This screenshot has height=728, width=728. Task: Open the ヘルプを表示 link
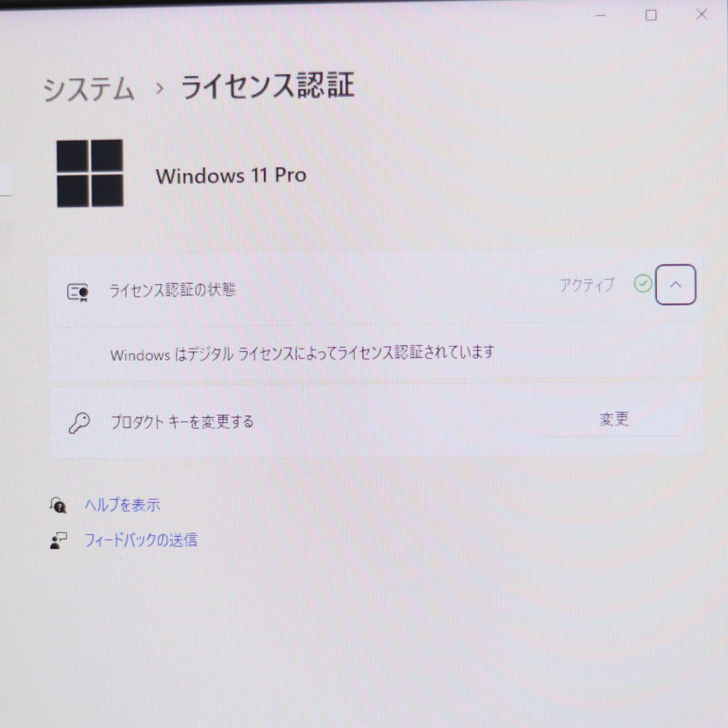[123, 505]
